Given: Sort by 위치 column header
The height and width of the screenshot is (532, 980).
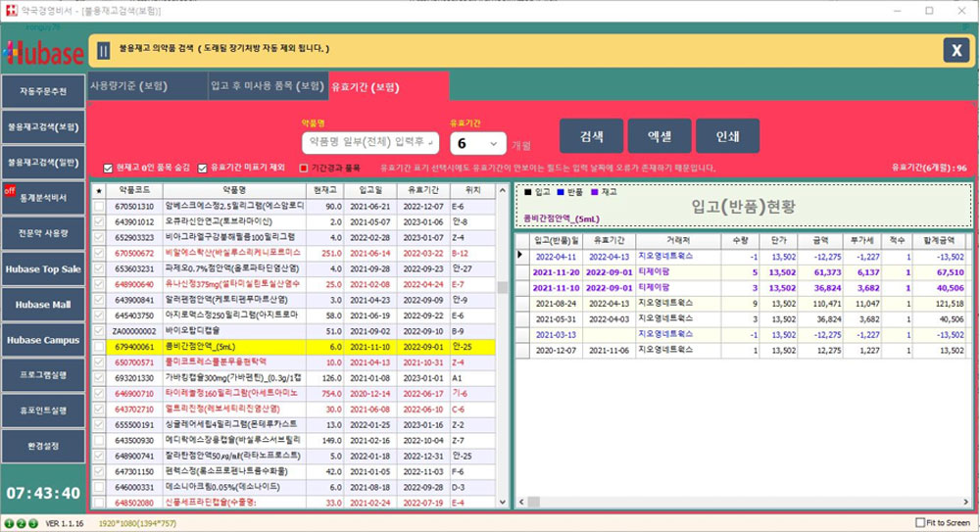Looking at the screenshot, I should [473, 190].
